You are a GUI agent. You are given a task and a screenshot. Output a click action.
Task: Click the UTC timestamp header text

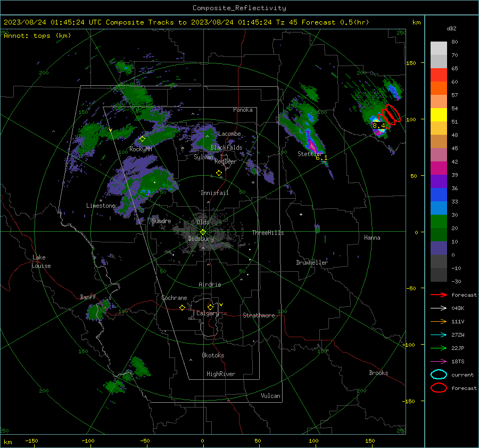coord(186,22)
